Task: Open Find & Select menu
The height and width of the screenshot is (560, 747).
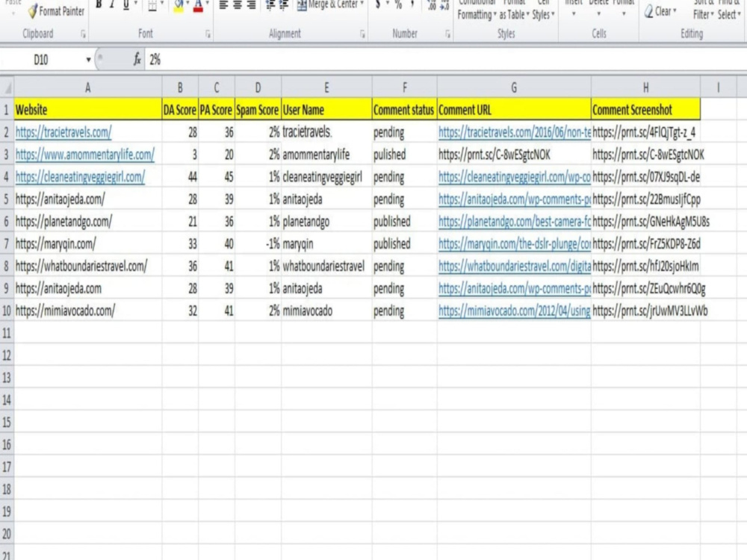Action: coord(729,10)
